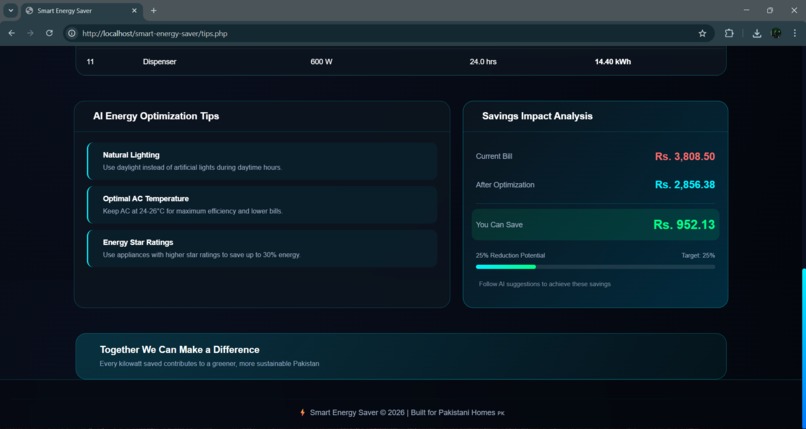Viewport: 806px width, 429px height.
Task: Click After Optimization amount Rs. 2,856.38
Action: [685, 184]
